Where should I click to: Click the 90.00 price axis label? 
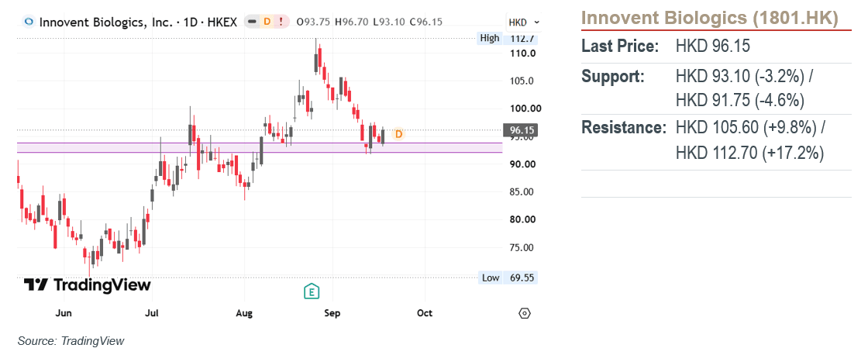tap(522, 164)
